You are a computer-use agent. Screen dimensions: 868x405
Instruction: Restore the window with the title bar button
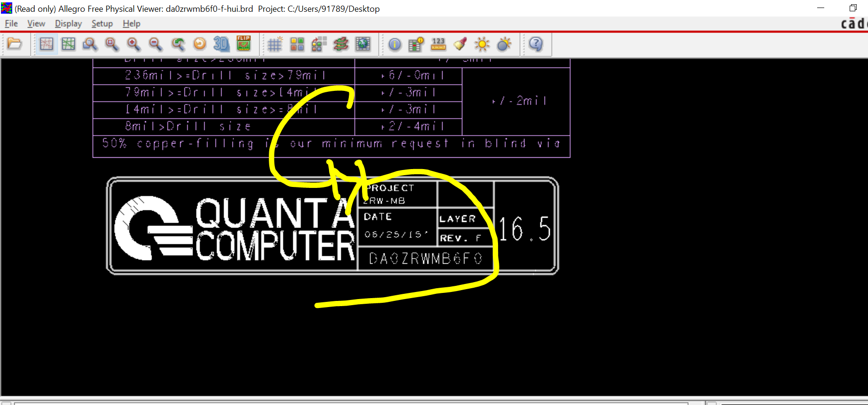click(x=853, y=8)
